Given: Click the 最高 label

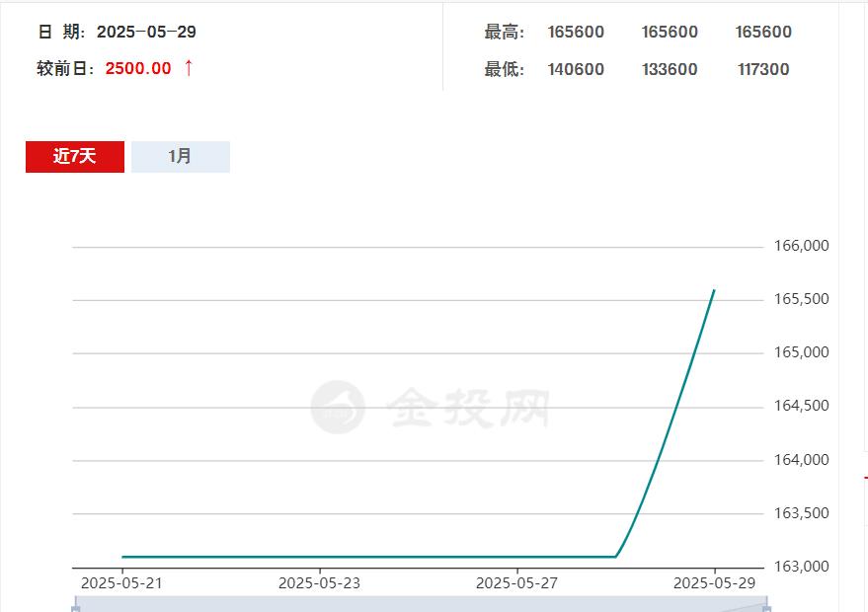Looking at the screenshot, I should (x=505, y=32).
